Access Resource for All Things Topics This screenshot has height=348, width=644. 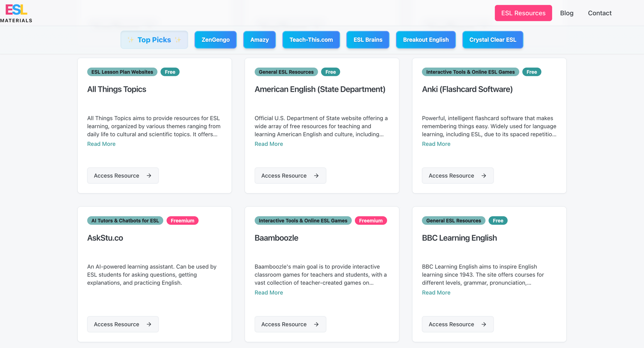coord(123,176)
